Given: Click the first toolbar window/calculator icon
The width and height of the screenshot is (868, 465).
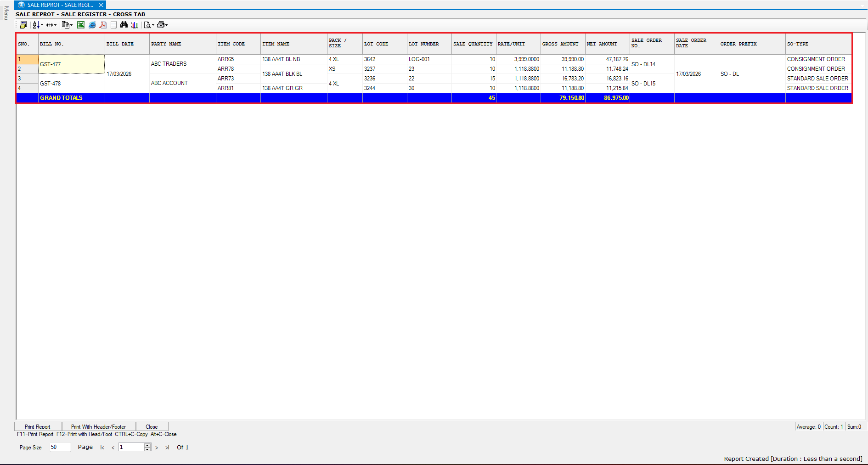Looking at the screenshot, I should [x=23, y=25].
